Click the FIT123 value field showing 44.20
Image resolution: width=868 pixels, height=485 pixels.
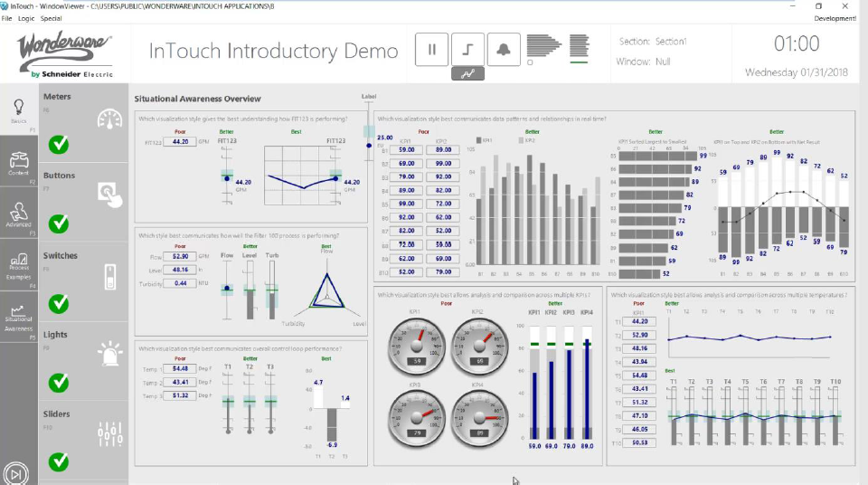click(179, 142)
